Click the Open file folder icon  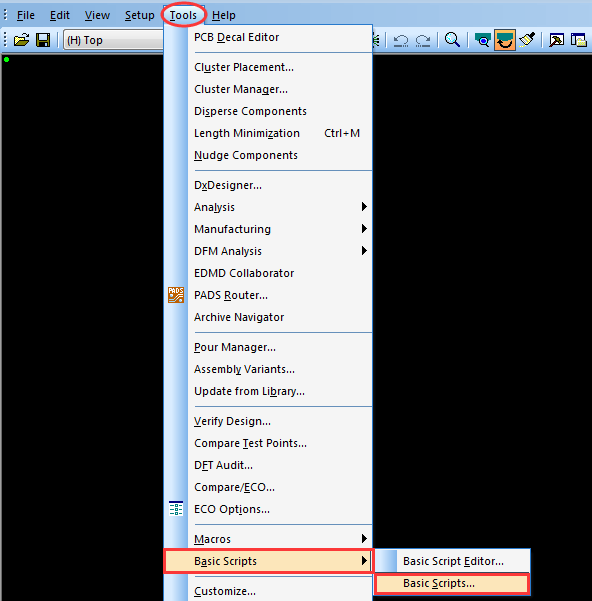pos(21,40)
